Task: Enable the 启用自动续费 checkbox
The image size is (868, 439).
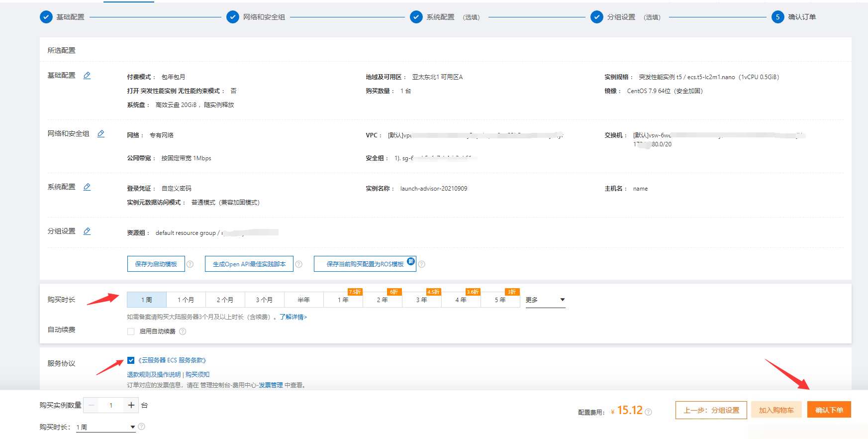Action: (x=131, y=331)
